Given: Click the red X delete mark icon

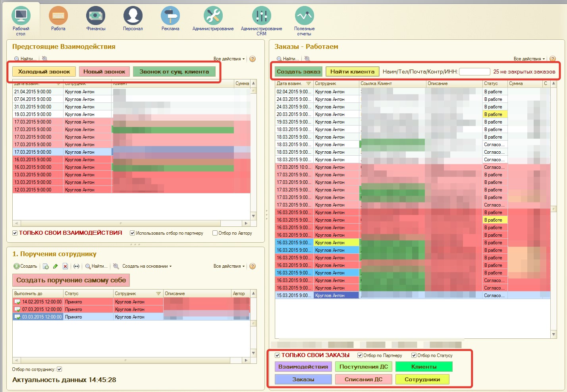Looking at the screenshot, I should pyautogui.click(x=65, y=266).
